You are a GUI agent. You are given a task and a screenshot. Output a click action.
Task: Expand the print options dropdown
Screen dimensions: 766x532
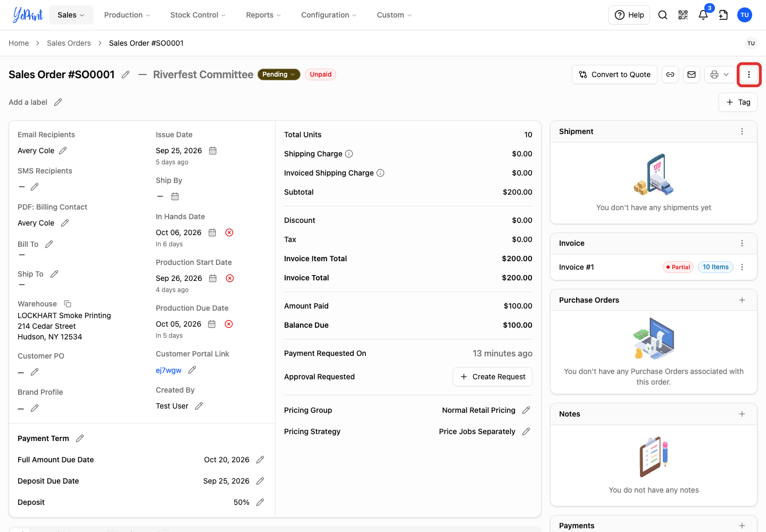(726, 74)
